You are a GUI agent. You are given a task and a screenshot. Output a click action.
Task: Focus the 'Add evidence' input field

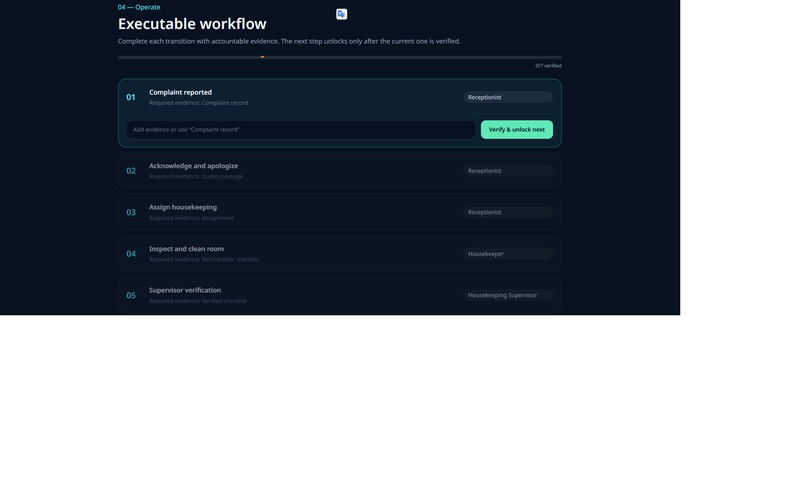(301, 129)
